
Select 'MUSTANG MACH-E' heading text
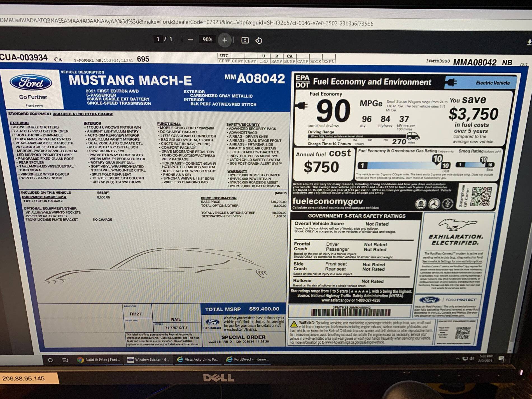click(x=130, y=81)
